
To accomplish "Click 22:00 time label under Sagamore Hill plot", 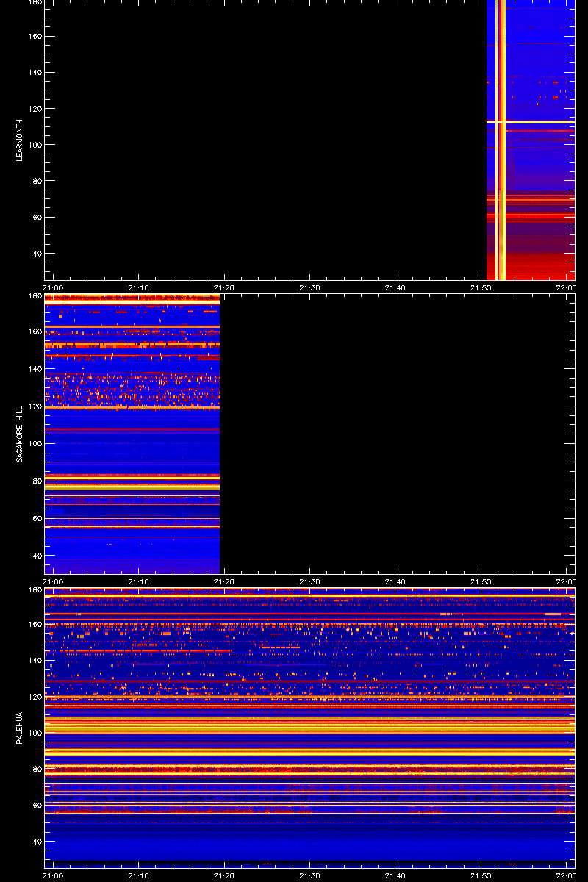I will [566, 582].
